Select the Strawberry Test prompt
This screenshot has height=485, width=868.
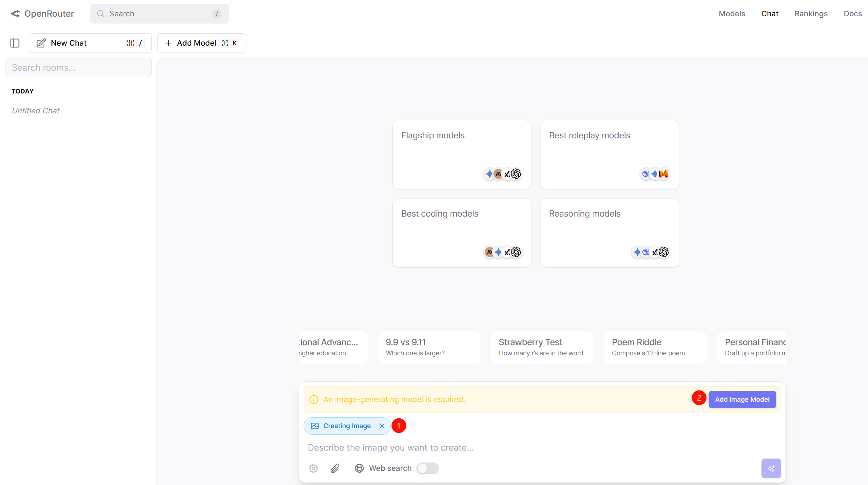542,347
